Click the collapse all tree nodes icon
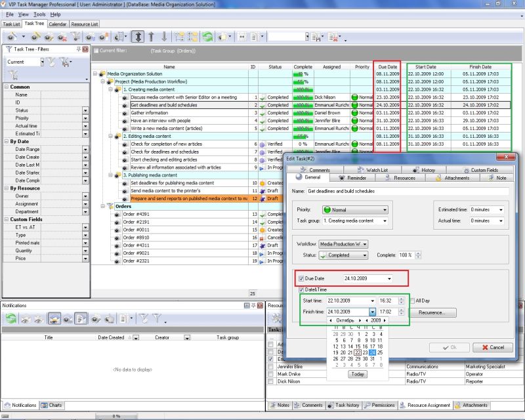The height and width of the screenshot is (420, 525). (x=192, y=37)
